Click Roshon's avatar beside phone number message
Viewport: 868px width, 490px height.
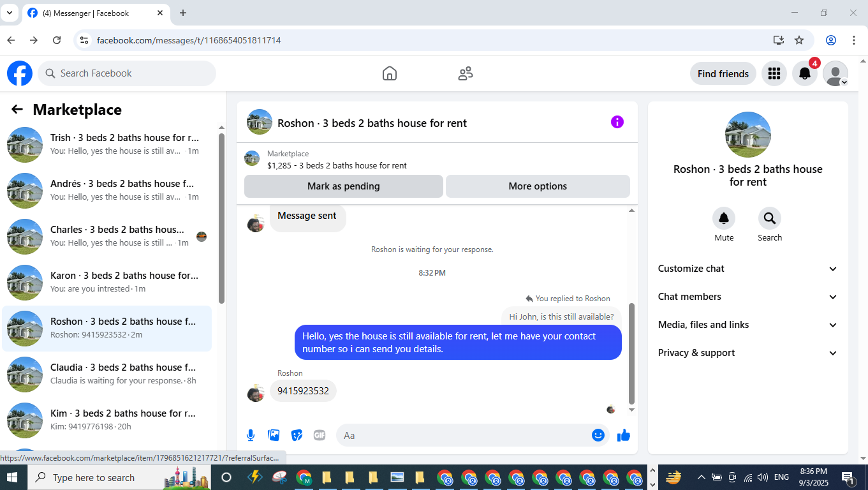click(x=256, y=393)
